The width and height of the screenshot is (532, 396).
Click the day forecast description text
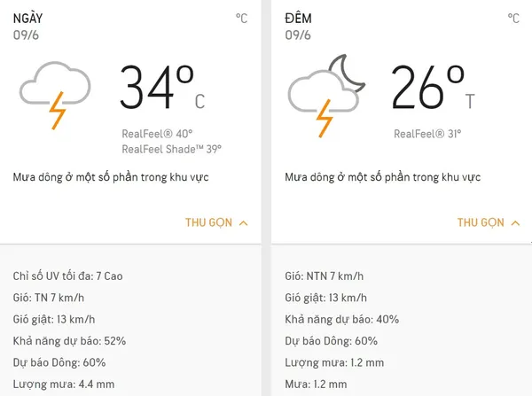pos(111,177)
